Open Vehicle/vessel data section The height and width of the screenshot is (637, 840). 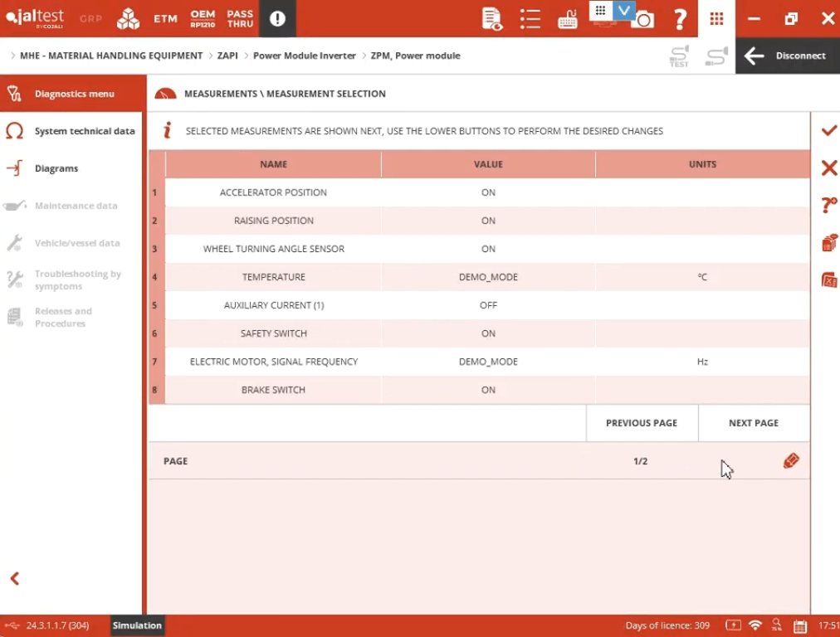pos(71,243)
